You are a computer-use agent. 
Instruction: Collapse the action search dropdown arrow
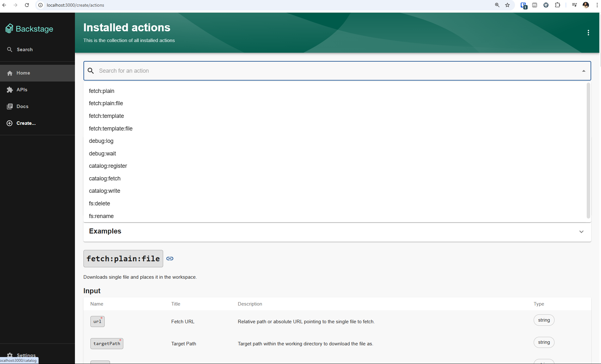point(584,71)
